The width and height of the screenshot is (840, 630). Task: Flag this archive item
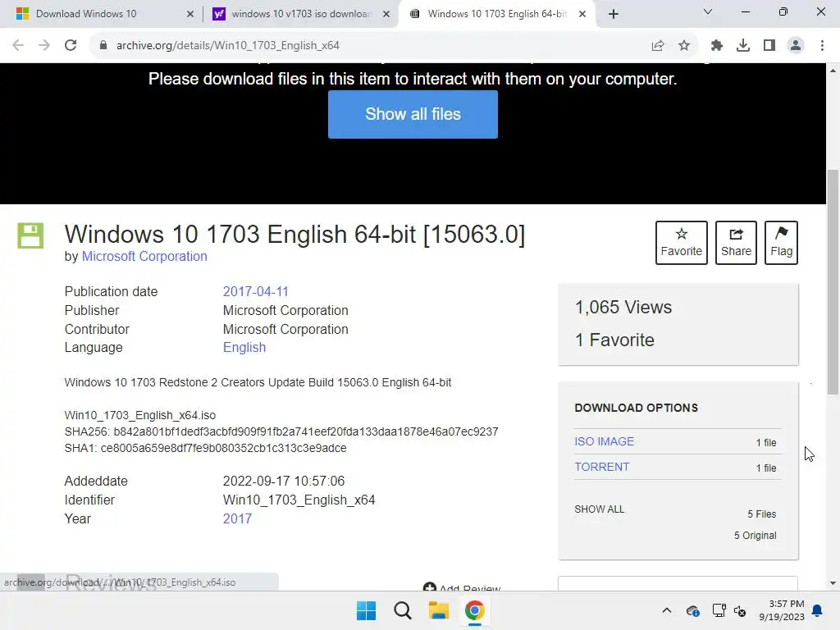(x=781, y=243)
